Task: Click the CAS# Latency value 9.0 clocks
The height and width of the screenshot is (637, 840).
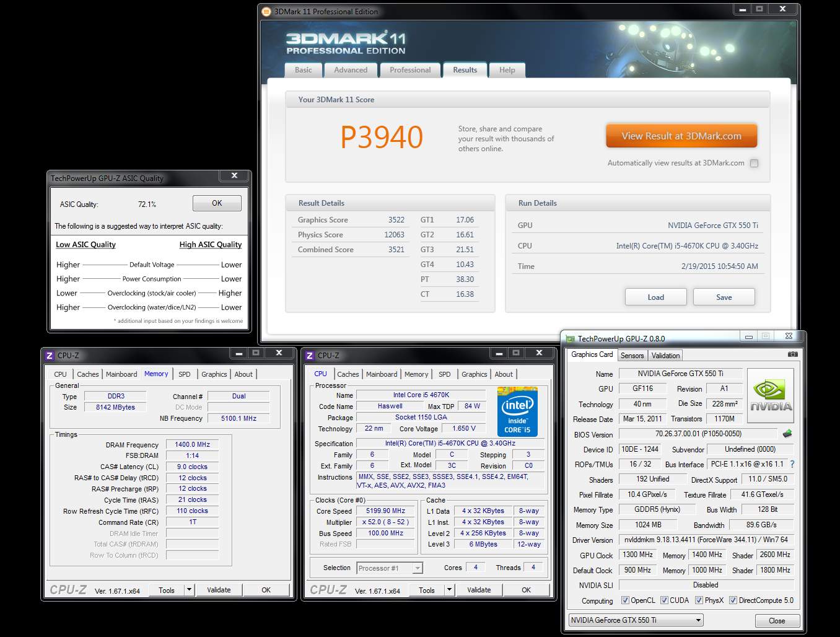Action: pyautogui.click(x=192, y=467)
